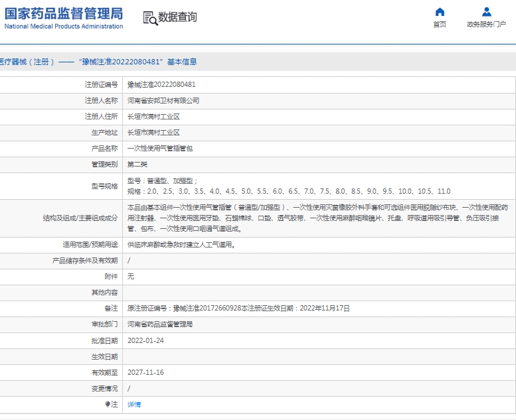516x420 pixels.
Task: Click the 批准日期 row label
Action: [x=104, y=340]
